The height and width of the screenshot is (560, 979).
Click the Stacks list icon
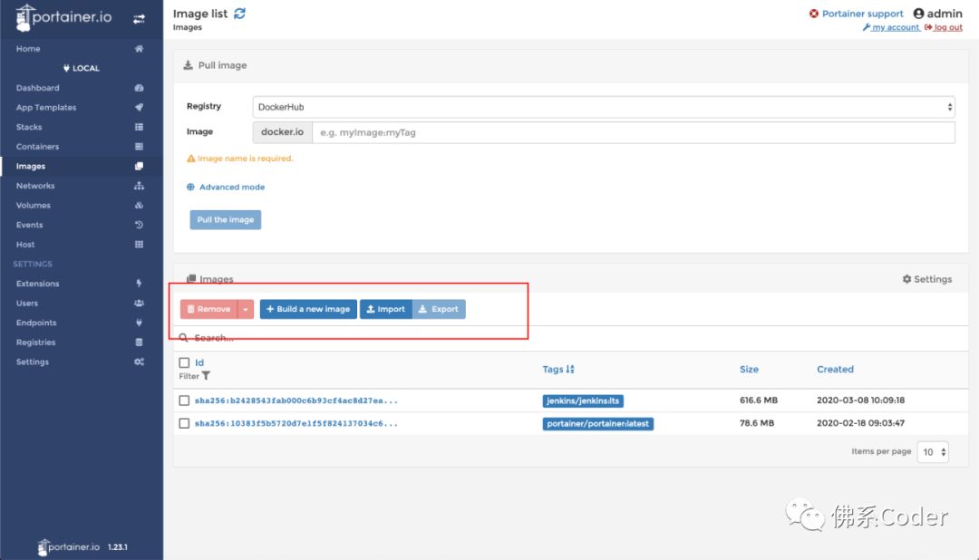pyautogui.click(x=139, y=127)
